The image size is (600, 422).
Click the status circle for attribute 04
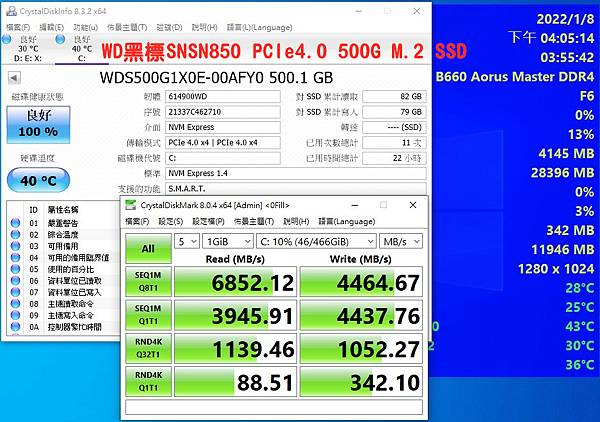tap(15, 257)
